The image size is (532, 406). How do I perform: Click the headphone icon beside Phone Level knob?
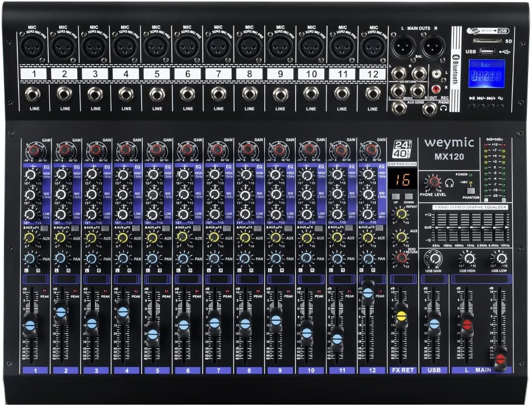click(x=450, y=183)
